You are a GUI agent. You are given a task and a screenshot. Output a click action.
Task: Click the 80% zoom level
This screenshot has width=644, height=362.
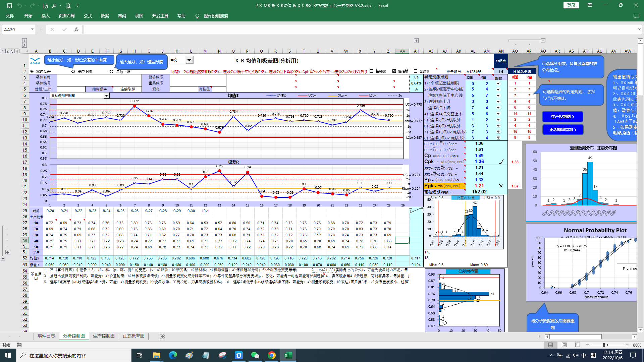click(x=637, y=345)
